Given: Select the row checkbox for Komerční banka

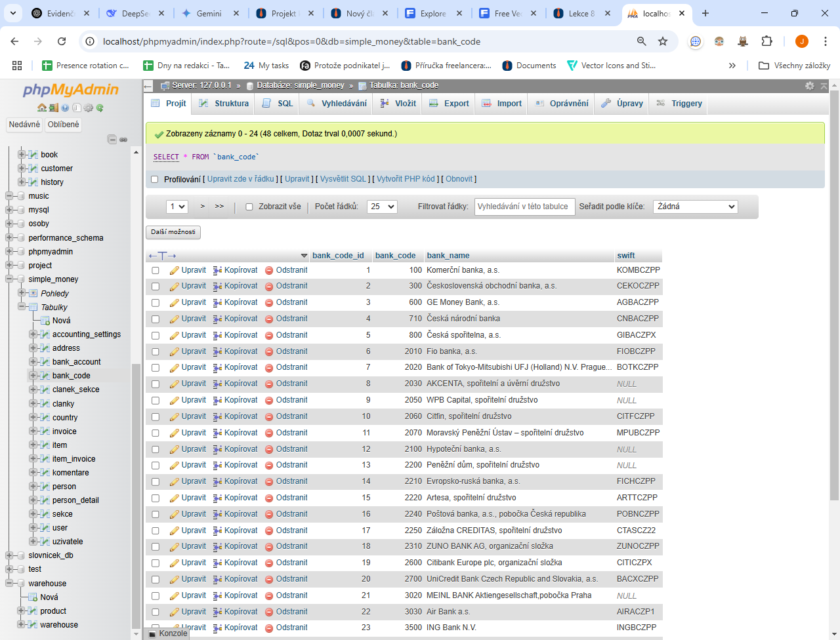Looking at the screenshot, I should pyautogui.click(x=156, y=270).
